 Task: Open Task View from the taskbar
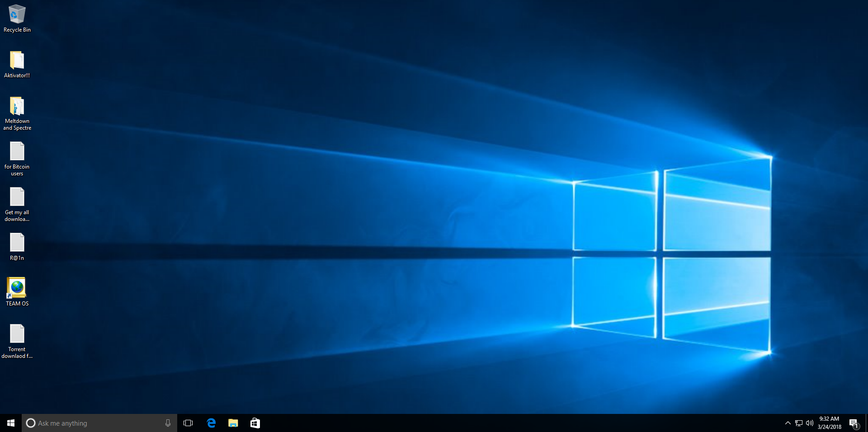click(188, 423)
